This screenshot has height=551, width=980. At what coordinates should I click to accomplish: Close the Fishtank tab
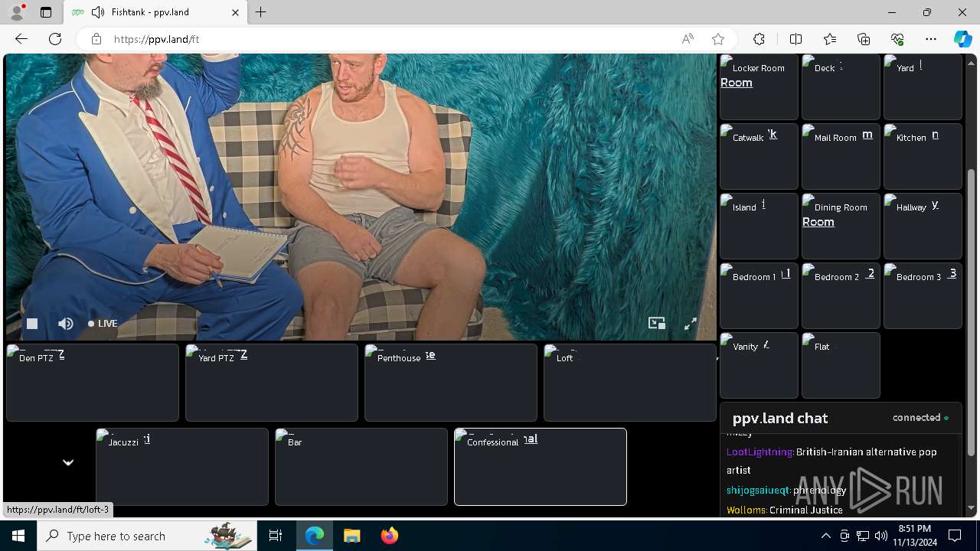tap(235, 12)
